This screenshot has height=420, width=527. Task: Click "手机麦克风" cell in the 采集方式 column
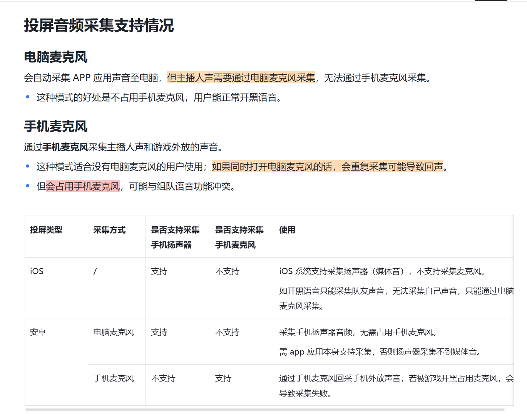point(114,378)
